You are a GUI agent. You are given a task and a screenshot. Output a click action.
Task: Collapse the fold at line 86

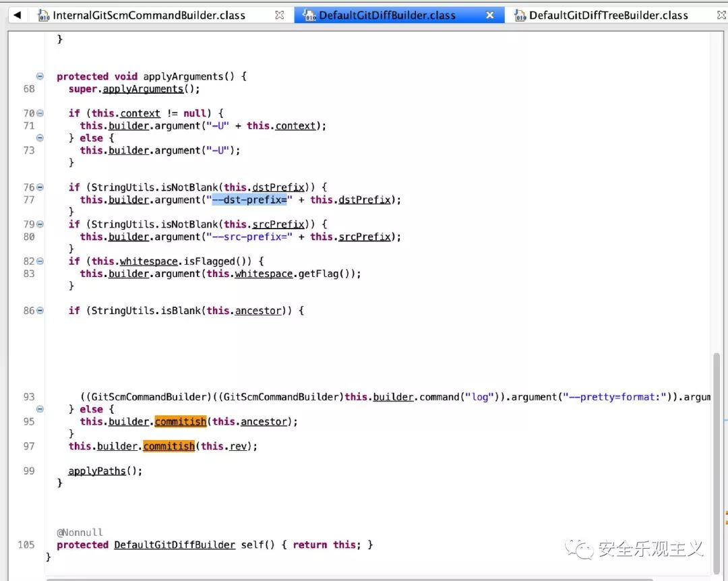click(x=40, y=311)
